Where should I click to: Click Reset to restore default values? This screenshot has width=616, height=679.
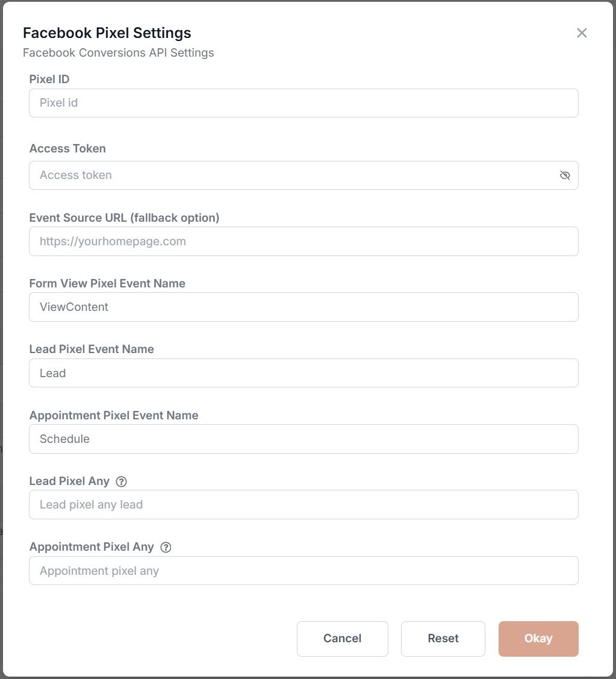coord(443,639)
